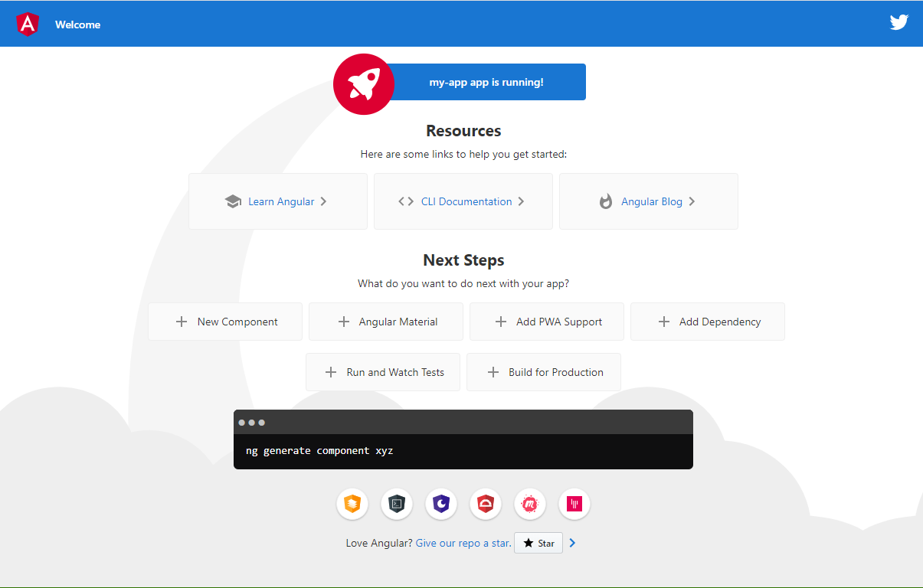Click 'Here are some links to help you get started'
The width and height of the screenshot is (923, 588).
[463, 154]
